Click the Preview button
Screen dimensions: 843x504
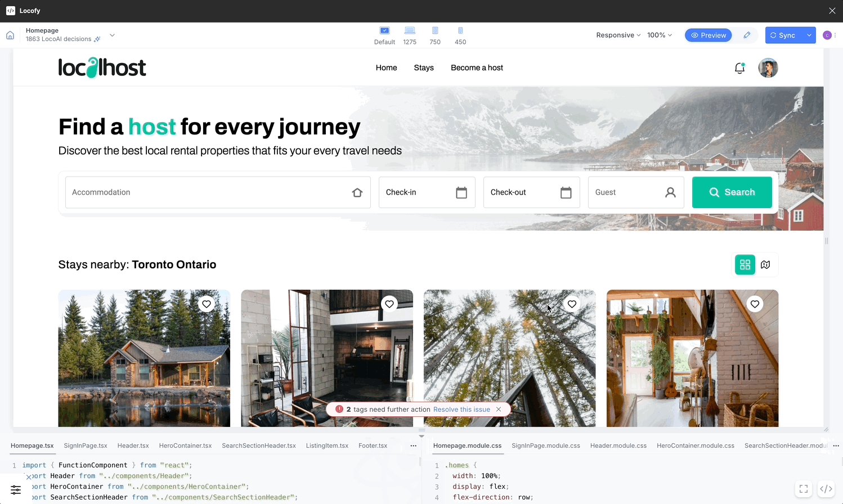point(709,35)
